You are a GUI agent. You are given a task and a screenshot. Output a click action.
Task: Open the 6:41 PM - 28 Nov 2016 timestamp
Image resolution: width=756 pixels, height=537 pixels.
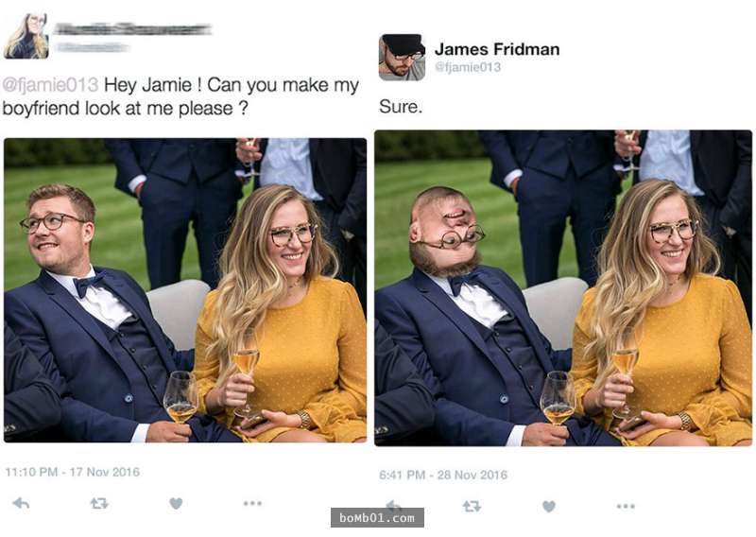(x=443, y=475)
